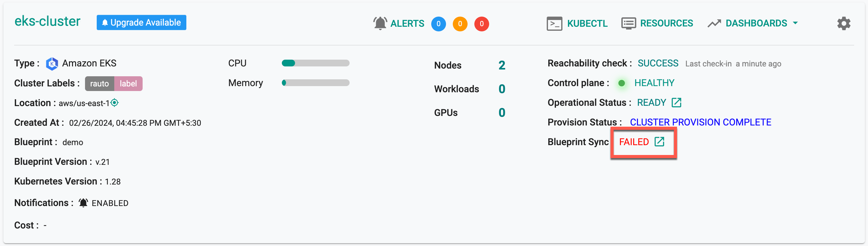Image resolution: width=868 pixels, height=246 pixels.
Task: Click the dashboards trend-line icon
Action: [x=714, y=24]
